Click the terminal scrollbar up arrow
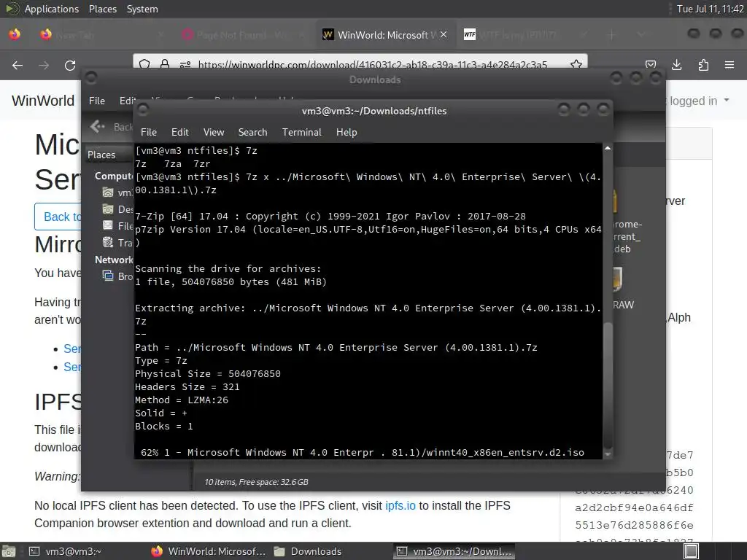 [x=608, y=149]
